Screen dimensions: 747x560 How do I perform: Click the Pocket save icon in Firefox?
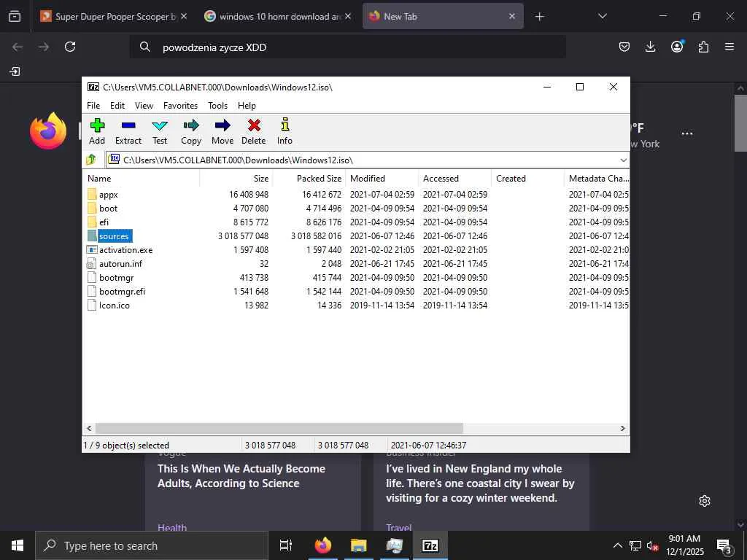pos(624,47)
